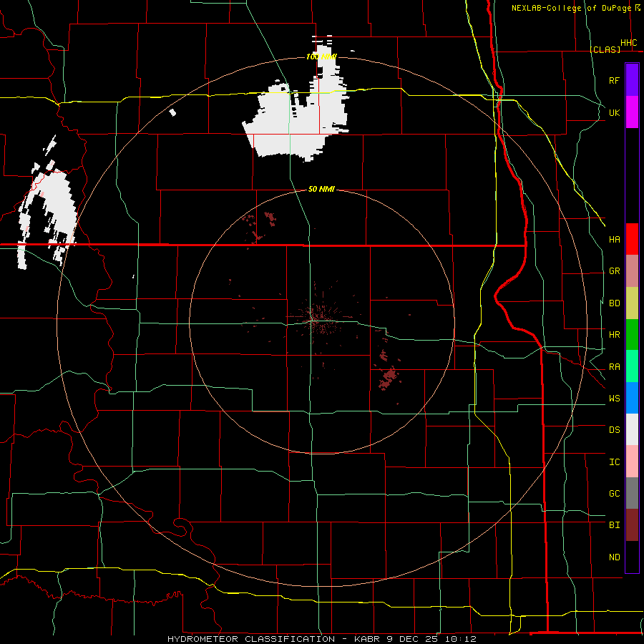Click the HR legend label
The image size is (644, 644).
click(x=614, y=335)
